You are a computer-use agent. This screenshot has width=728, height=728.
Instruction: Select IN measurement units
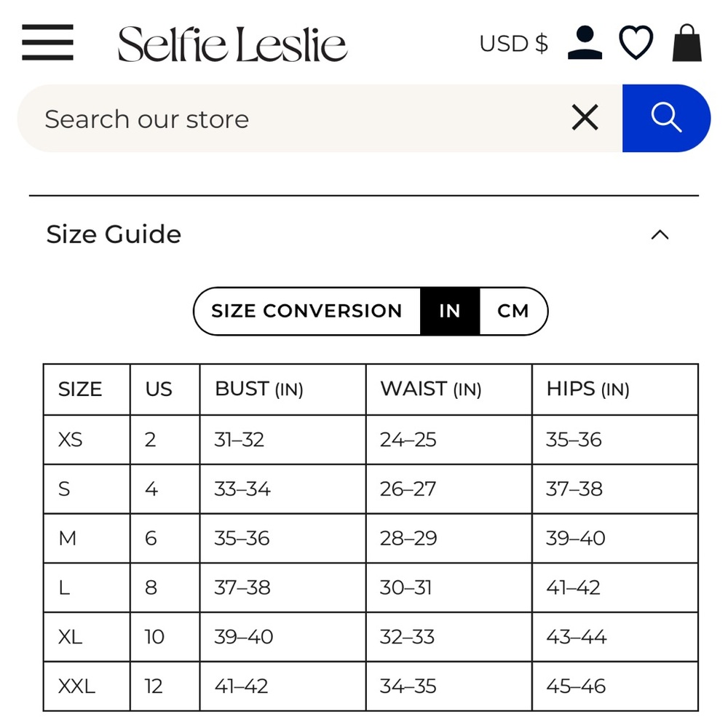pyautogui.click(x=450, y=311)
